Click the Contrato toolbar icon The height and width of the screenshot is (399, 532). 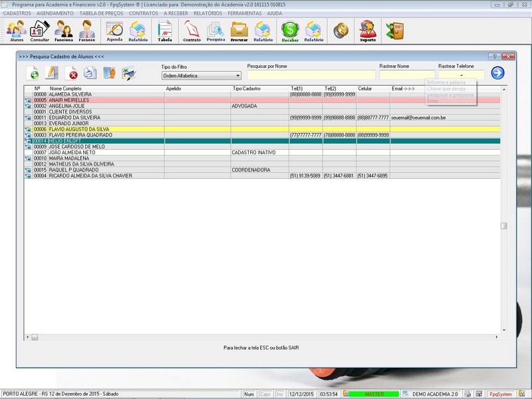click(192, 31)
